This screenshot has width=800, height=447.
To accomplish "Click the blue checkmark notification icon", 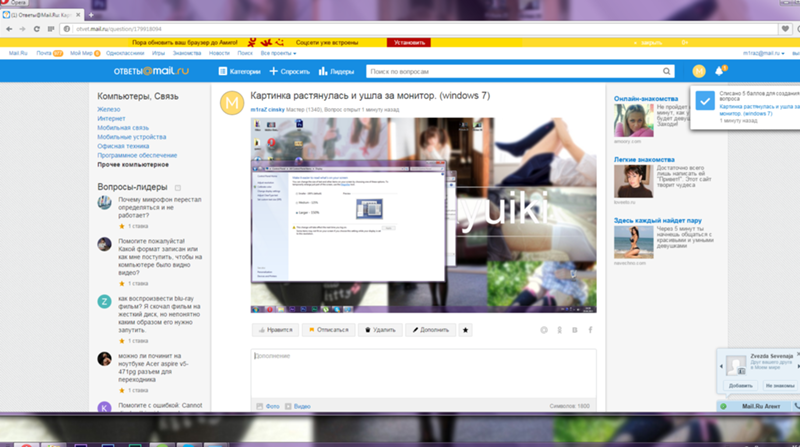I will [705, 101].
